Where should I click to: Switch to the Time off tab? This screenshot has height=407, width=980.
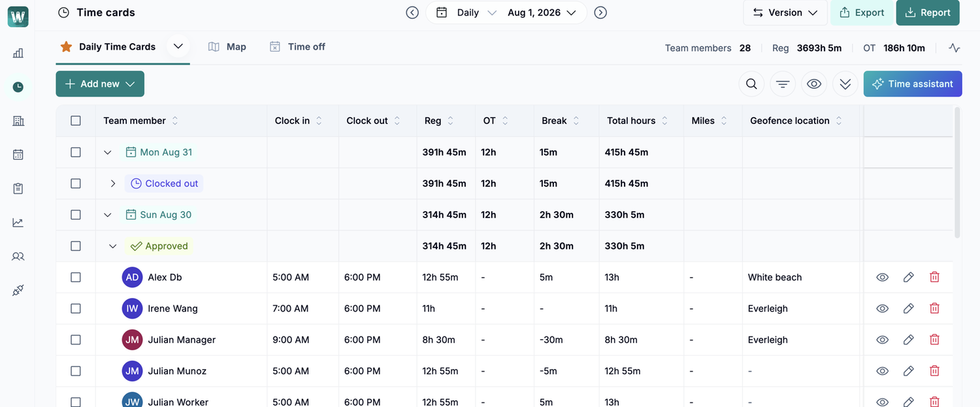[297, 46]
